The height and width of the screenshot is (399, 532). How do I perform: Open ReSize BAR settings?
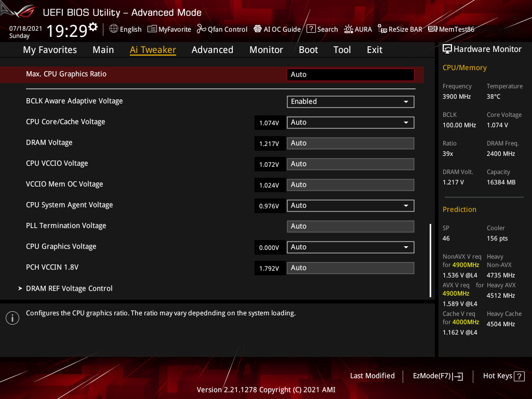pos(400,29)
